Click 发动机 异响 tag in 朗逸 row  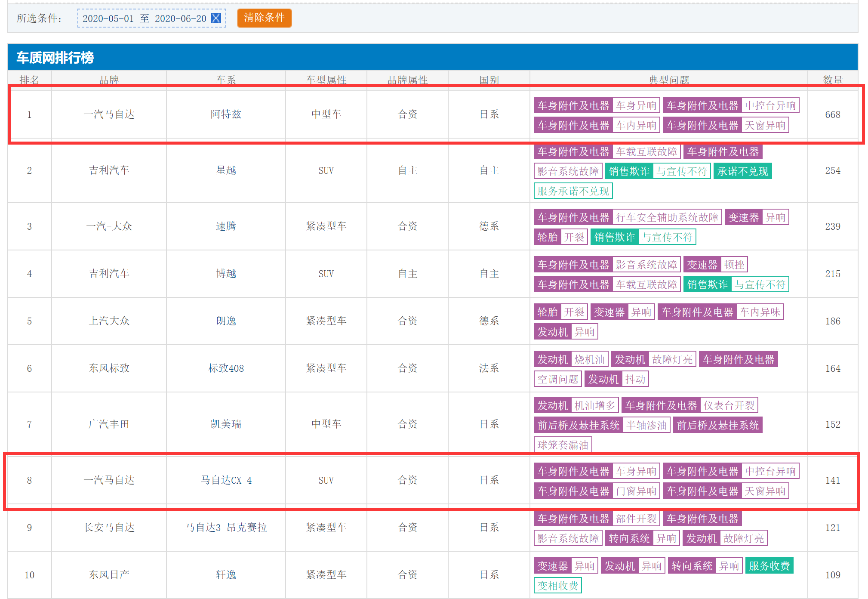coord(566,332)
